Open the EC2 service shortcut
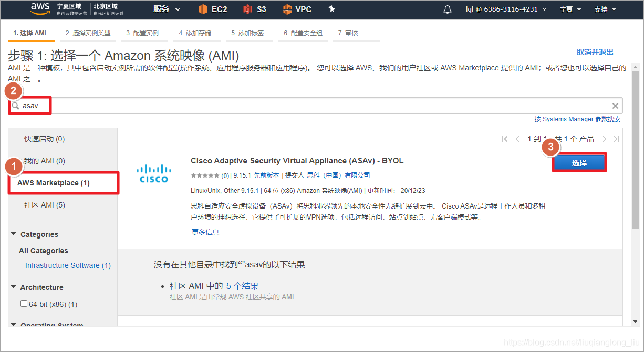The height and width of the screenshot is (352, 644). point(213,9)
